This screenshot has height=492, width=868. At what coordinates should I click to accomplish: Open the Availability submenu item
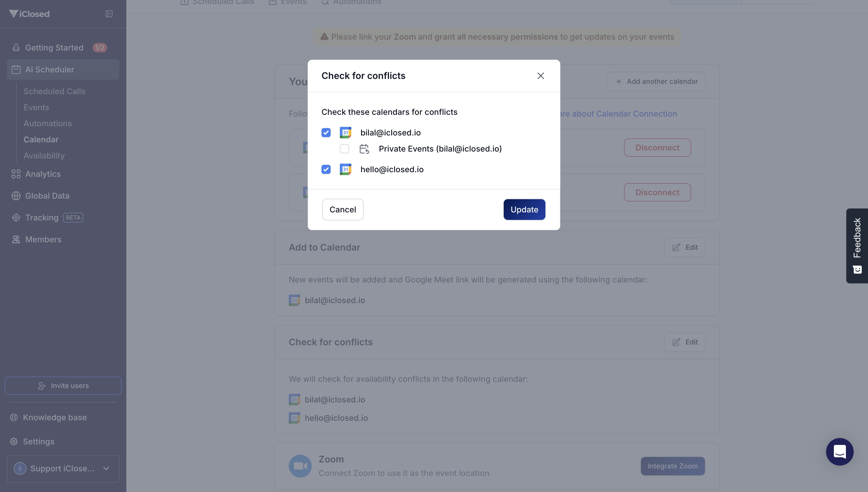(x=44, y=156)
